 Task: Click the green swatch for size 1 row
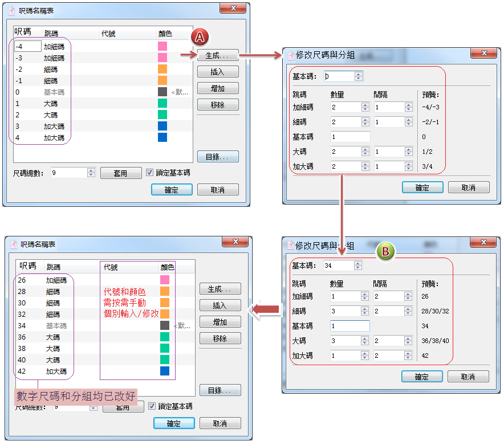[x=162, y=104]
